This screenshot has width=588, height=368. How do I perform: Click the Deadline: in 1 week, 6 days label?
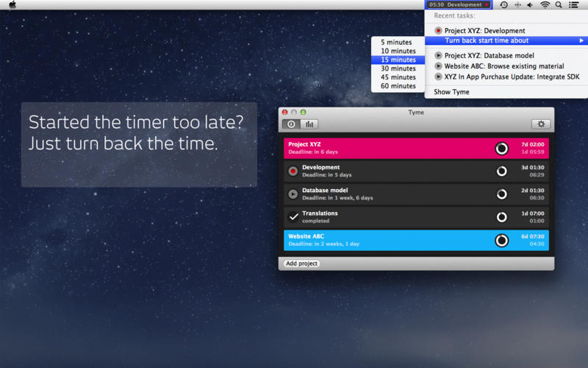coord(337,198)
